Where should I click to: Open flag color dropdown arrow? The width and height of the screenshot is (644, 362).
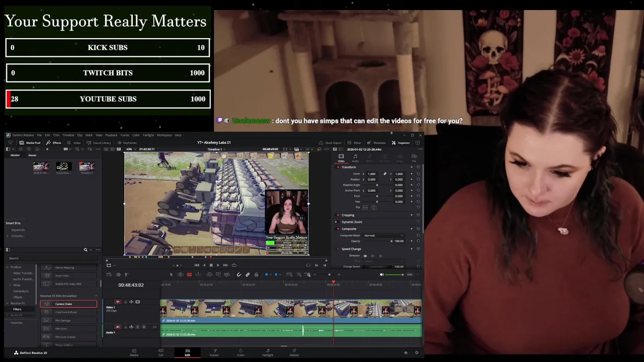271,275
